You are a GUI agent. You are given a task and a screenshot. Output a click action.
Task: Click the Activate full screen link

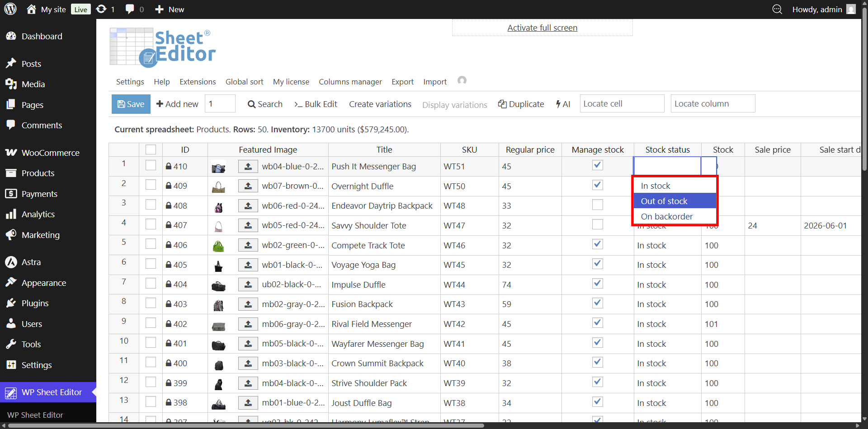point(542,28)
